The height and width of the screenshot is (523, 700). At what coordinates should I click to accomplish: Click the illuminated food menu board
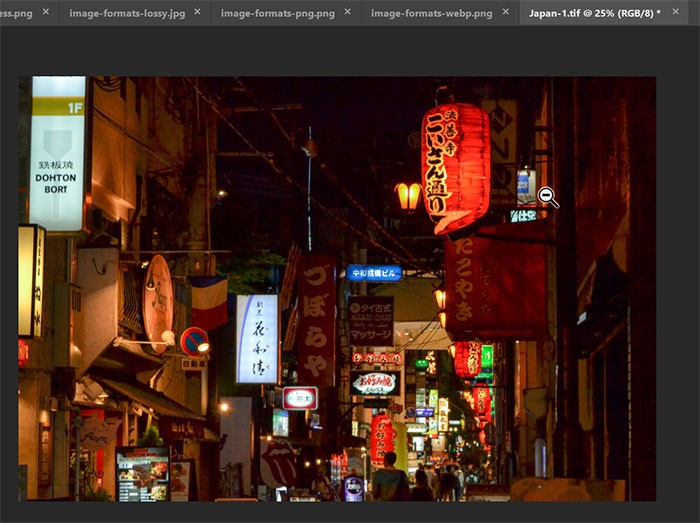point(143,473)
